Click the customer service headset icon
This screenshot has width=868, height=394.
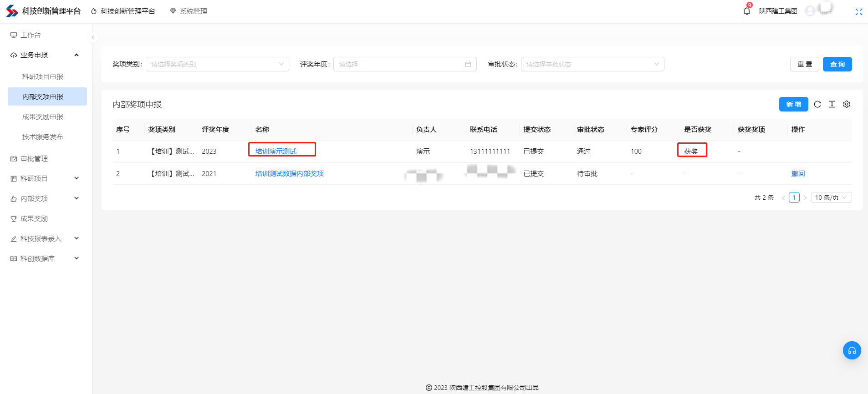pos(852,350)
